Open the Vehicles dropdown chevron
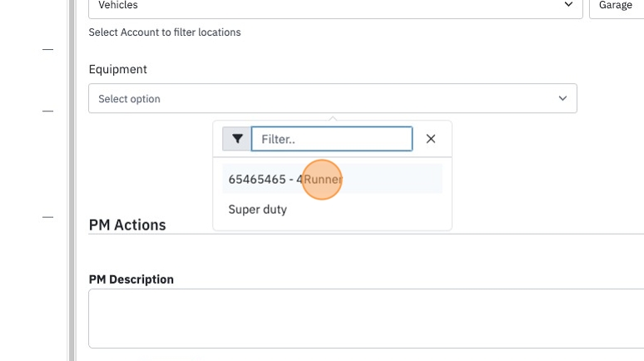Viewport: 644px width, 361px height. coord(568,4)
